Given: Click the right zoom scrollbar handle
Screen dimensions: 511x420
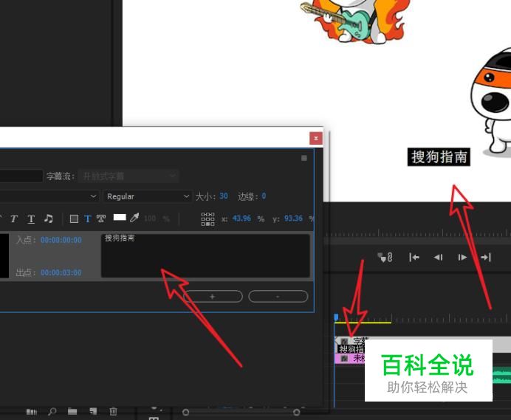Looking at the screenshot, I should pos(297,412).
